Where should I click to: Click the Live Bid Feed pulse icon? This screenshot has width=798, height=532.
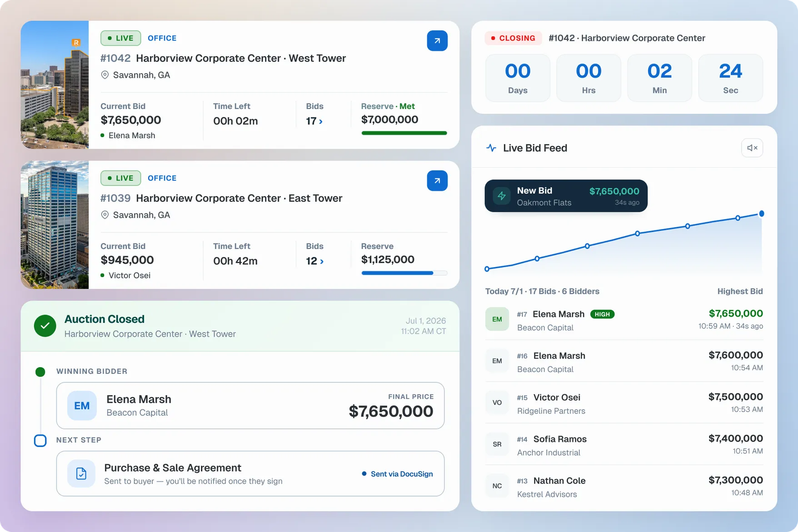pos(491,148)
